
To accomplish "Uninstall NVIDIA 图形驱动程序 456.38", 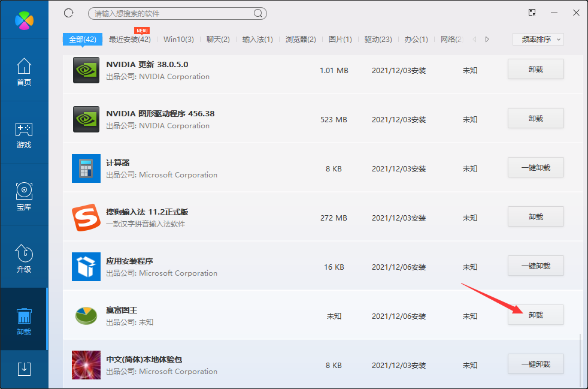I will click(x=536, y=118).
